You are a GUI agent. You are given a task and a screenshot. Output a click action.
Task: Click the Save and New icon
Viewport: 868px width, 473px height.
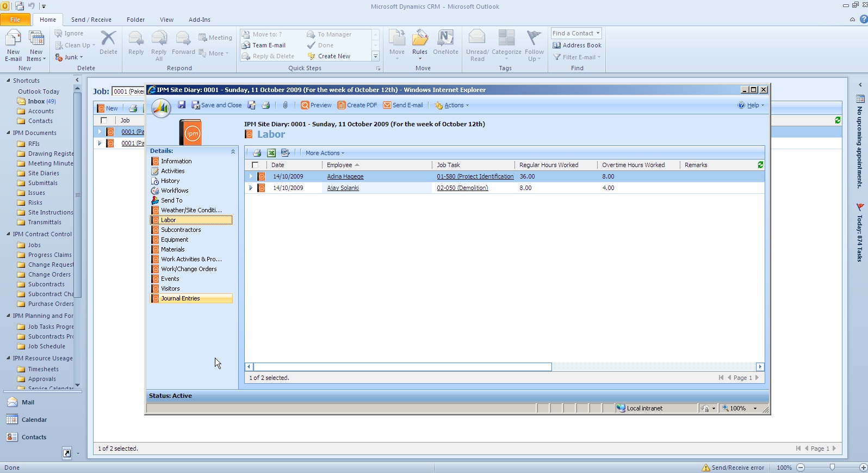coord(252,105)
